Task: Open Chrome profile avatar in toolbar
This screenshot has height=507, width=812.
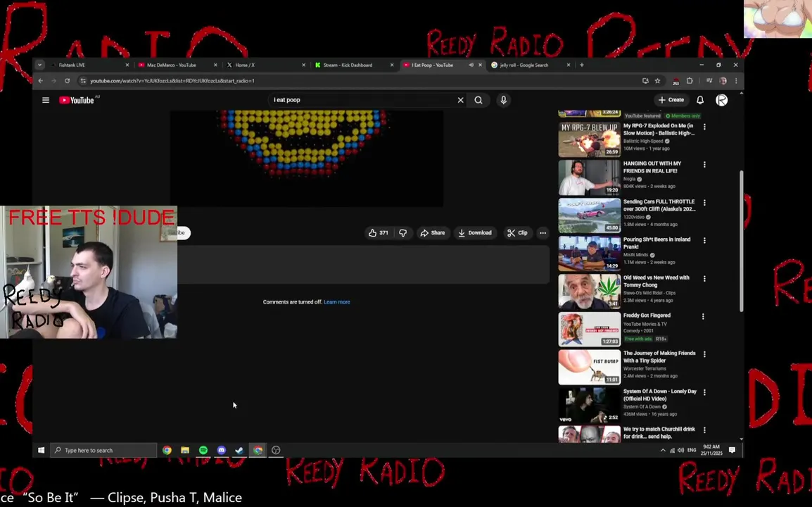Action: tap(723, 81)
